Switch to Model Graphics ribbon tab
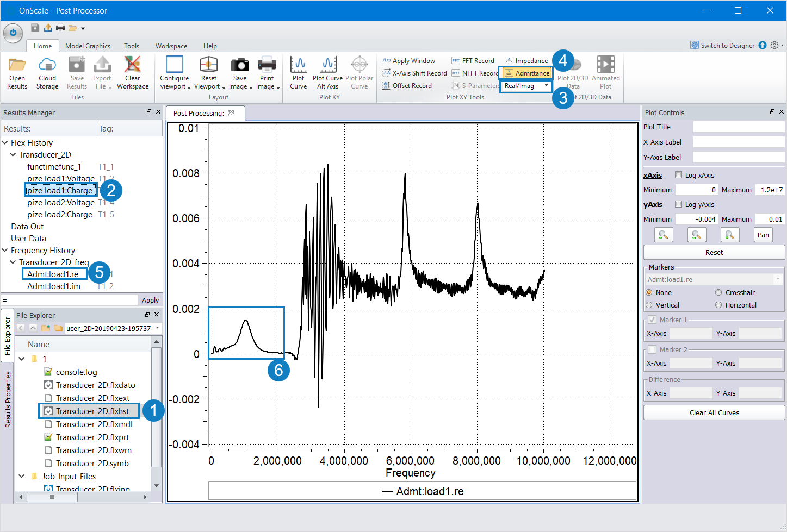This screenshot has height=532, width=787. (x=88, y=46)
